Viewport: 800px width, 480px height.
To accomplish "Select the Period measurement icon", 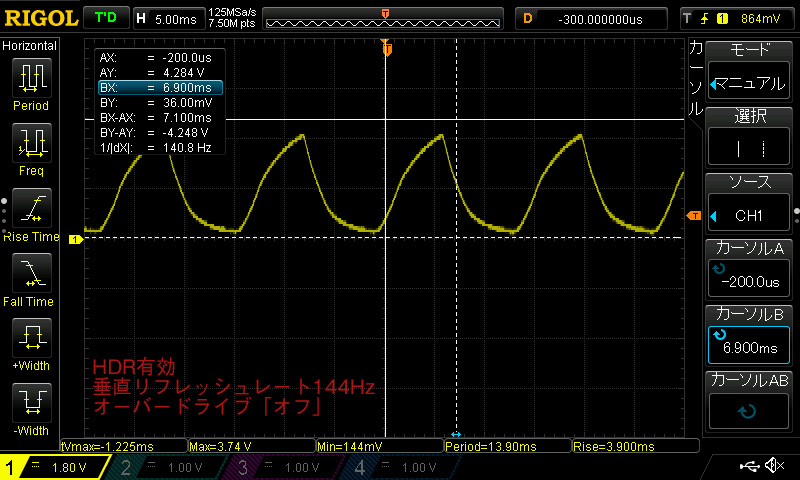I will point(32,77).
